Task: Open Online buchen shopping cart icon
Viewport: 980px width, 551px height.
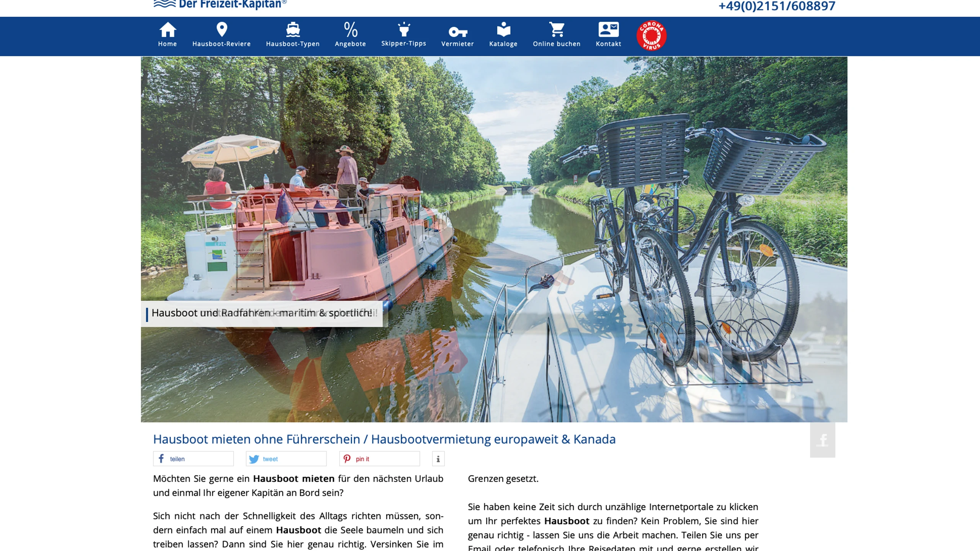Action: pos(557,29)
